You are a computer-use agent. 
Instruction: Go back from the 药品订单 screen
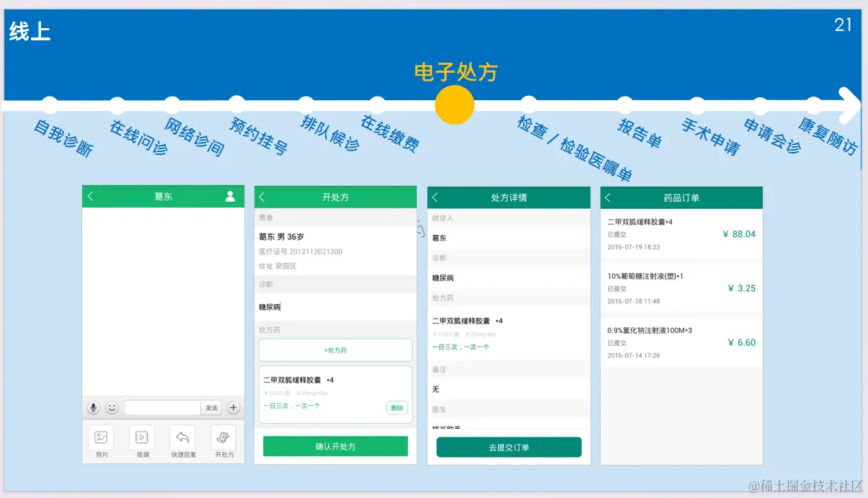coord(608,197)
